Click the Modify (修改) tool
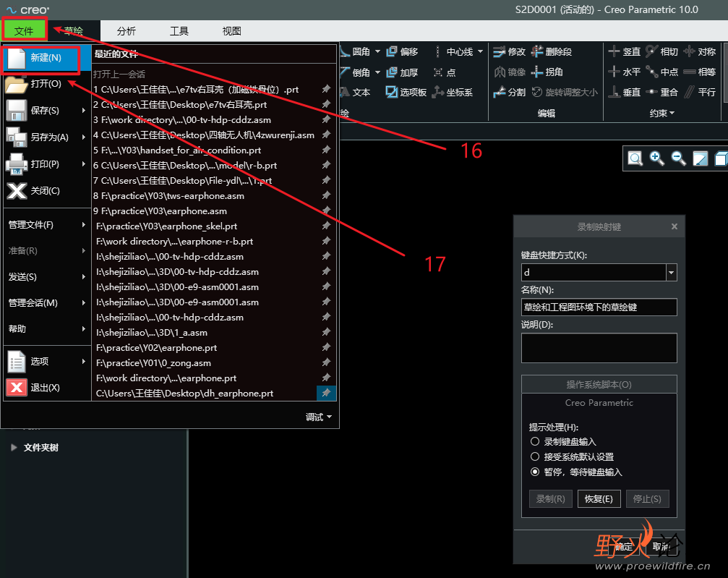Screen dimensions: 728x578 pyautogui.click(x=509, y=51)
